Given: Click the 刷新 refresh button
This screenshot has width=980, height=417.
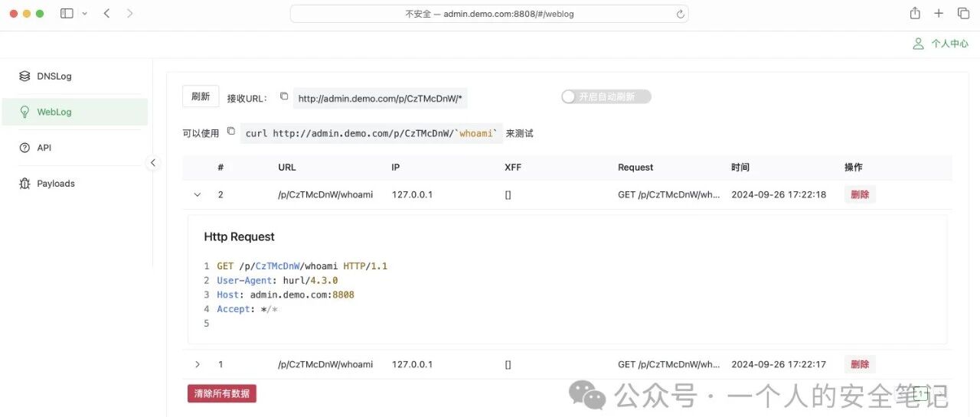Looking at the screenshot, I should pos(201,96).
